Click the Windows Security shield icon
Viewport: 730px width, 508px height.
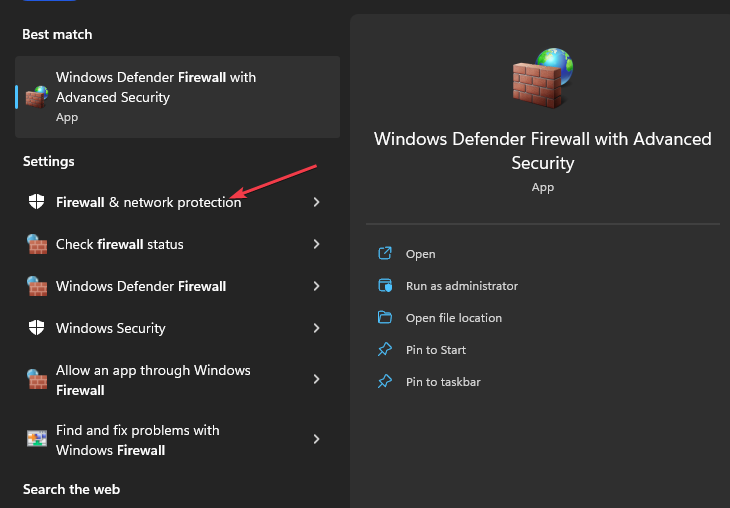pyautogui.click(x=36, y=328)
